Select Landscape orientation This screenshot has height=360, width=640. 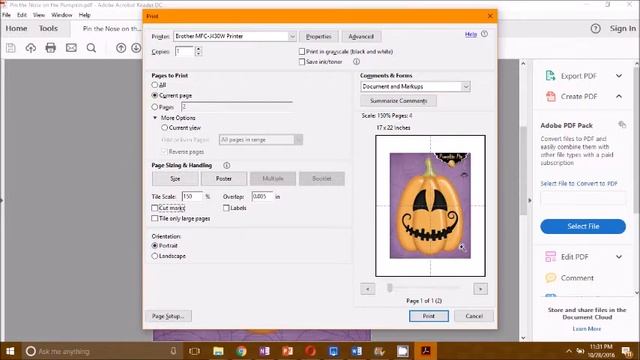(x=155, y=256)
